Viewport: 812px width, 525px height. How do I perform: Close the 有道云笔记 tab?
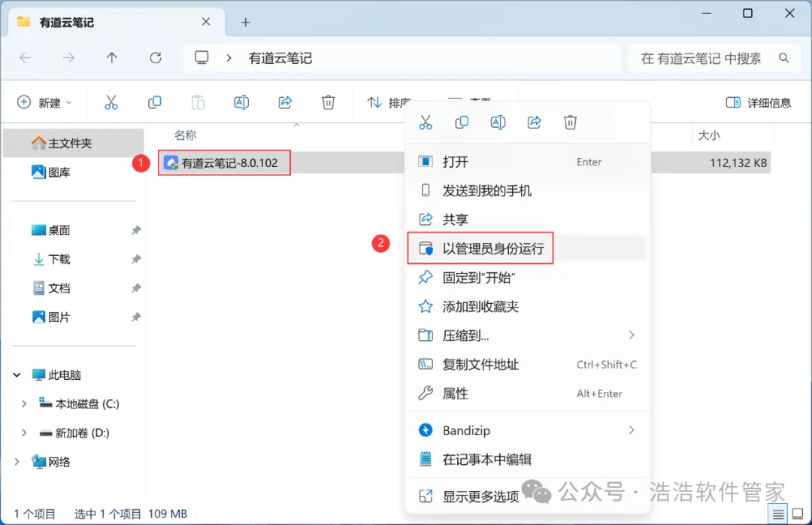[x=205, y=22]
